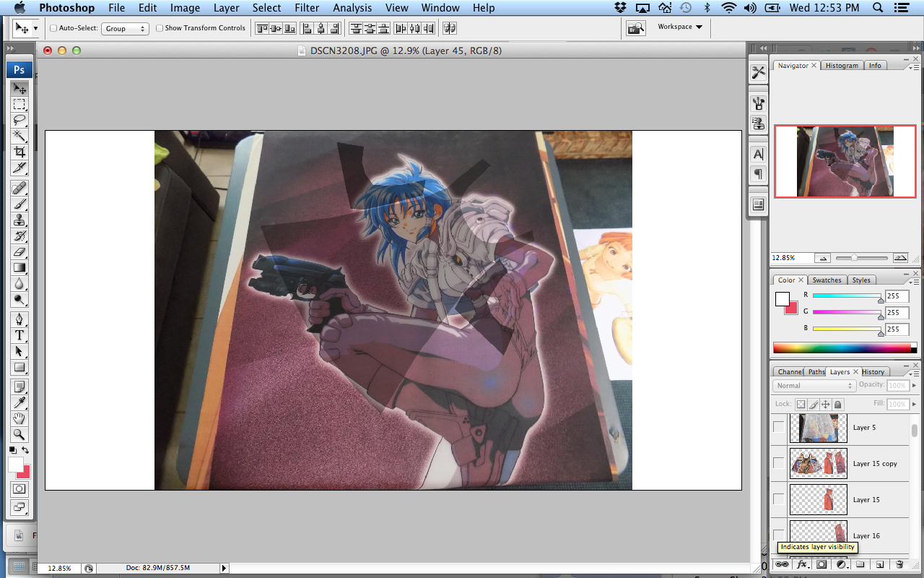Toggle visibility of Layer 16
This screenshot has width=924, height=578.
[778, 535]
